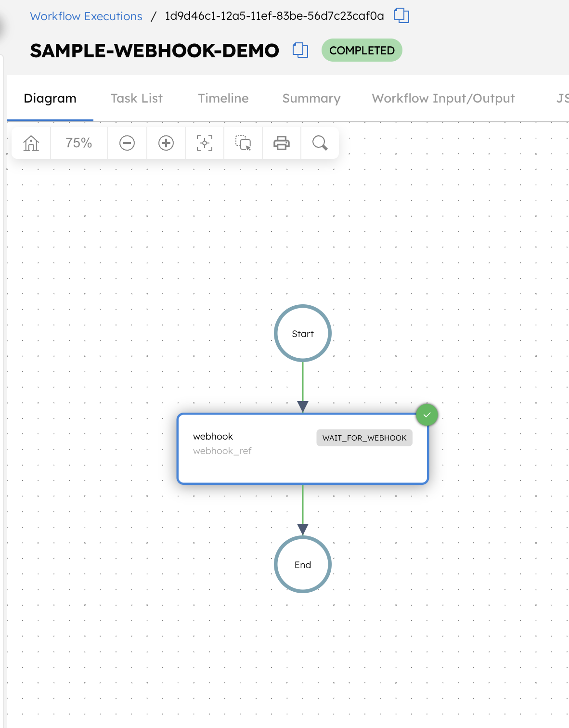Zoom in on the workflow diagram
The height and width of the screenshot is (728, 569).
coord(166,143)
